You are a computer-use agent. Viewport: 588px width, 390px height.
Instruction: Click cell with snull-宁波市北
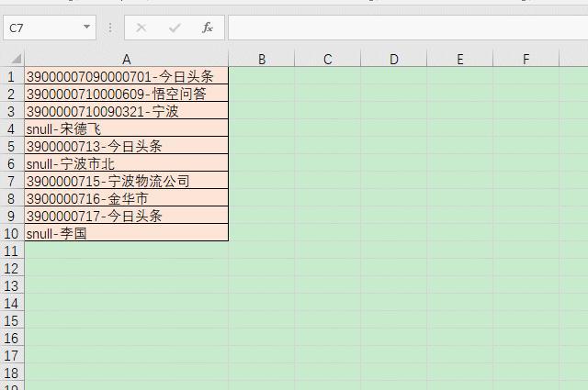(x=127, y=163)
